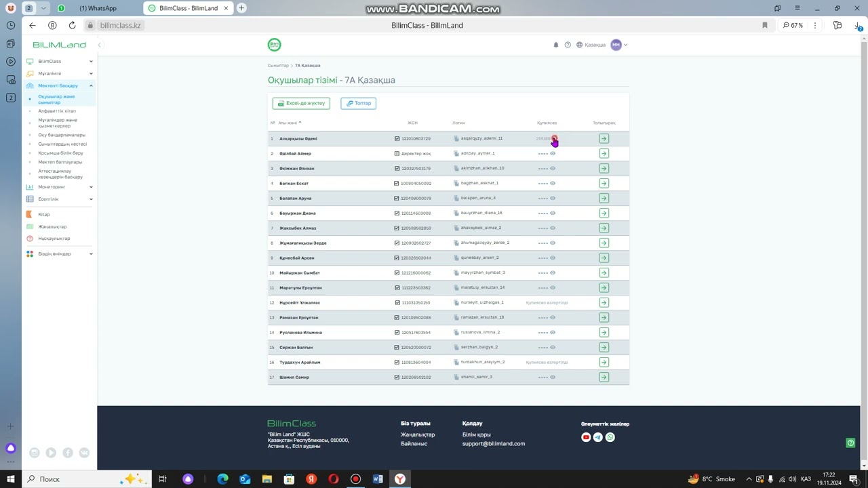This screenshot has height=488, width=868.
Task: Open Жаңалықтар link in footer
Action: click(x=418, y=434)
